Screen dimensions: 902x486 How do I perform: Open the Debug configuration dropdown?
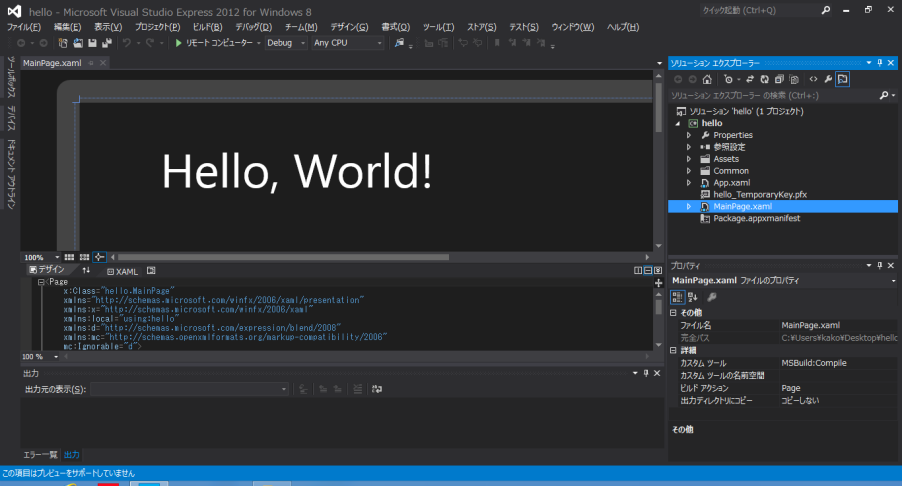tap(285, 44)
